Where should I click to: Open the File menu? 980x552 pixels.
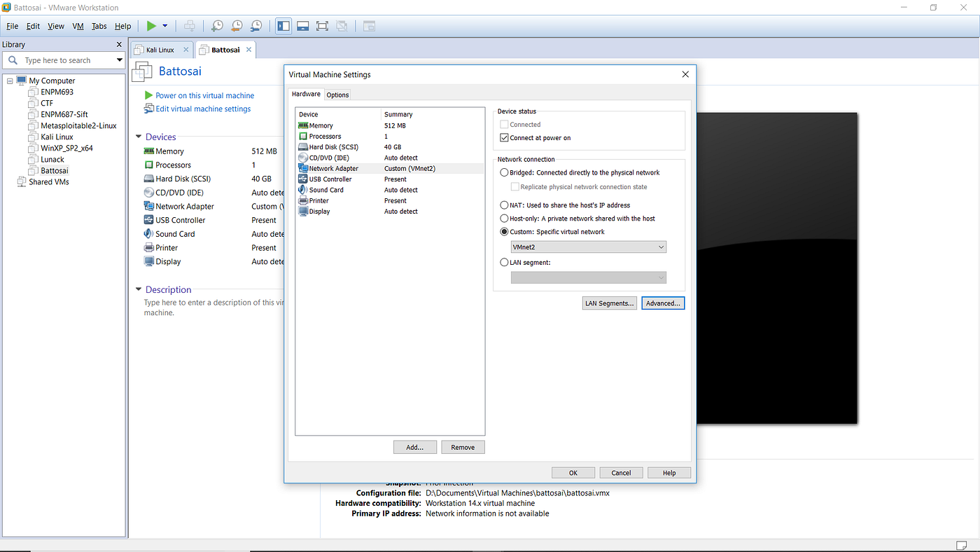click(x=12, y=26)
